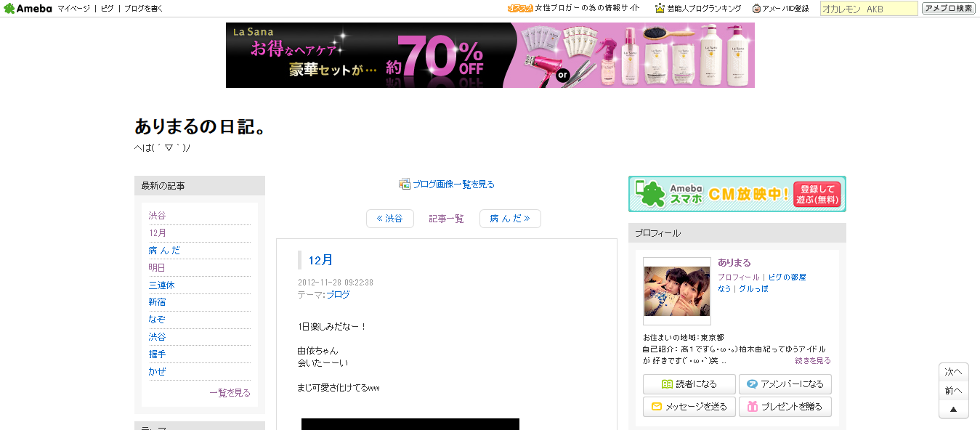Send a message via envelope button
980x430 pixels.
coord(689,407)
